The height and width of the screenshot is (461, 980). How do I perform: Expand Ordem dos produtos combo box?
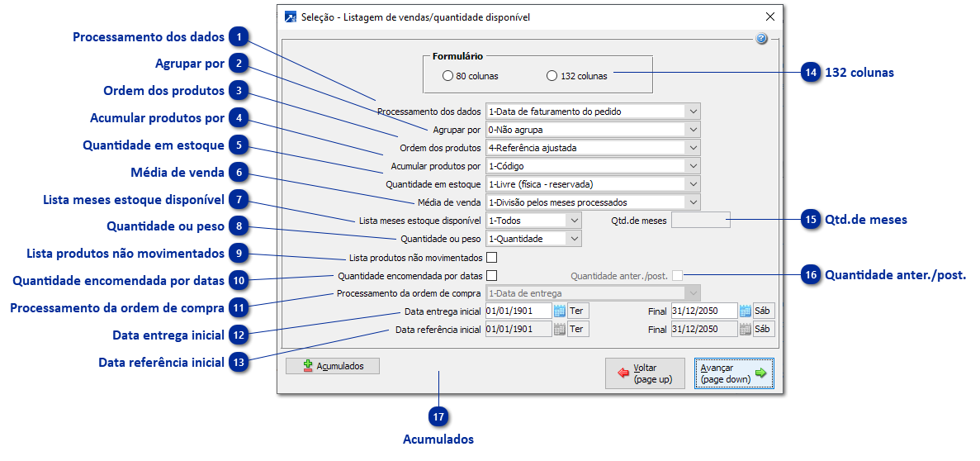[x=693, y=148]
